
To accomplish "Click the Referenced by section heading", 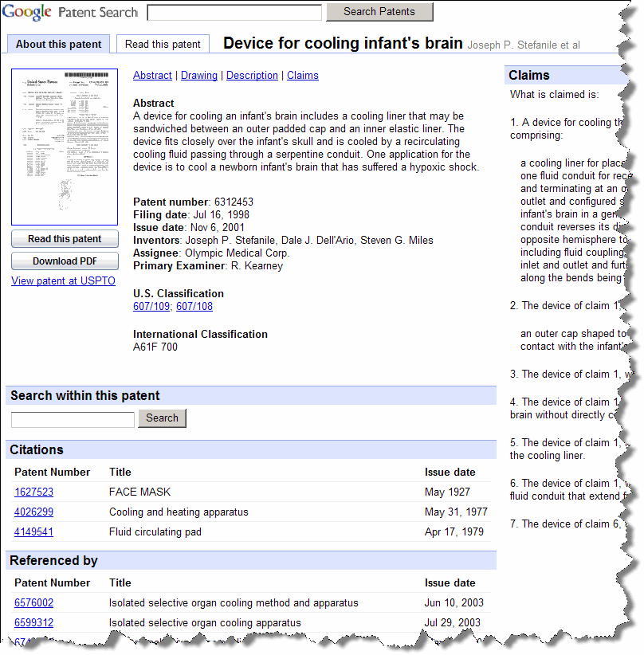I will 53,560.
